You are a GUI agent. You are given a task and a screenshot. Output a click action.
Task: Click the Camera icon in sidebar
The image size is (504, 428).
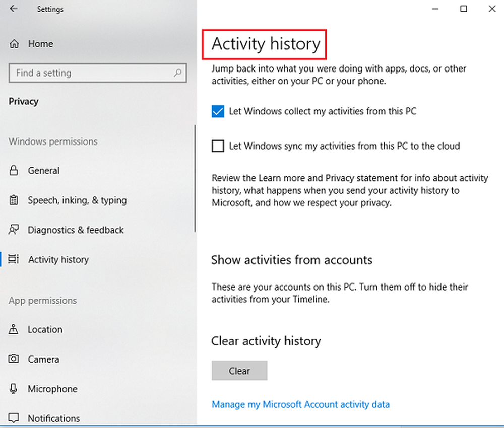(14, 359)
